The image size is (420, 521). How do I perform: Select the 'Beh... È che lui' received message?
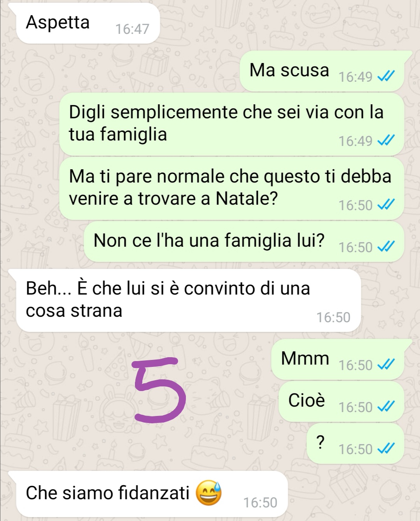189,300
